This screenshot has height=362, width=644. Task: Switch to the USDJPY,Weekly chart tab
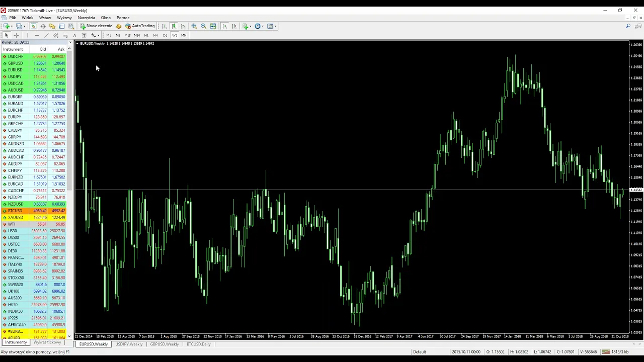(129, 344)
